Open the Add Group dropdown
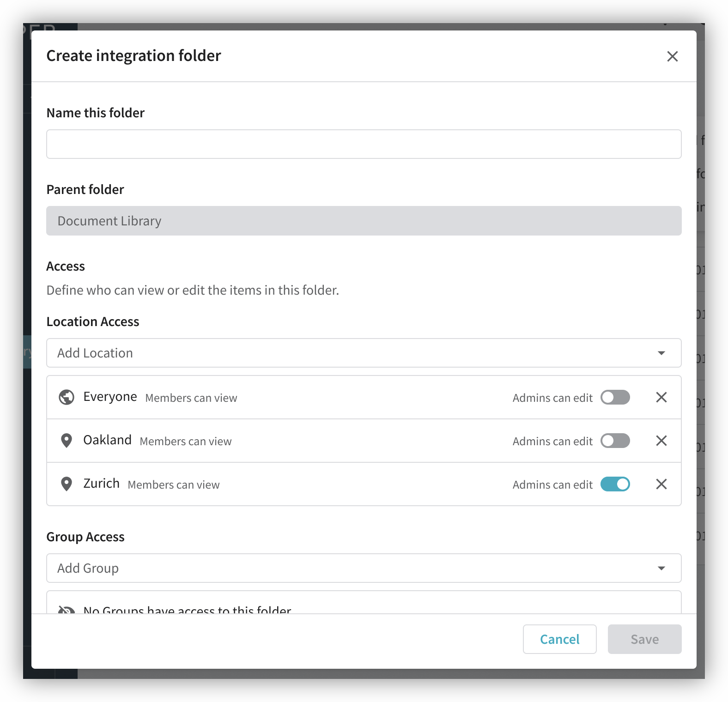This screenshot has width=728, height=702. (x=351, y=568)
